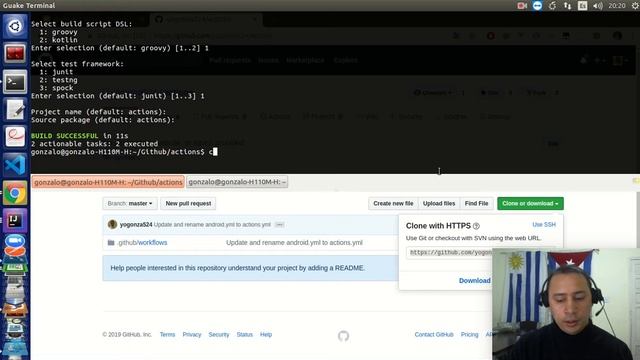The image size is (640, 360).
Task: Show the clock reading 20:20
Action: coord(616,6)
